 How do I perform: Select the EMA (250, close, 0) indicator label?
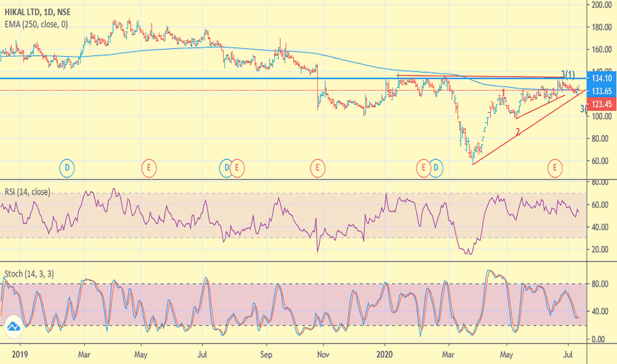pos(36,24)
